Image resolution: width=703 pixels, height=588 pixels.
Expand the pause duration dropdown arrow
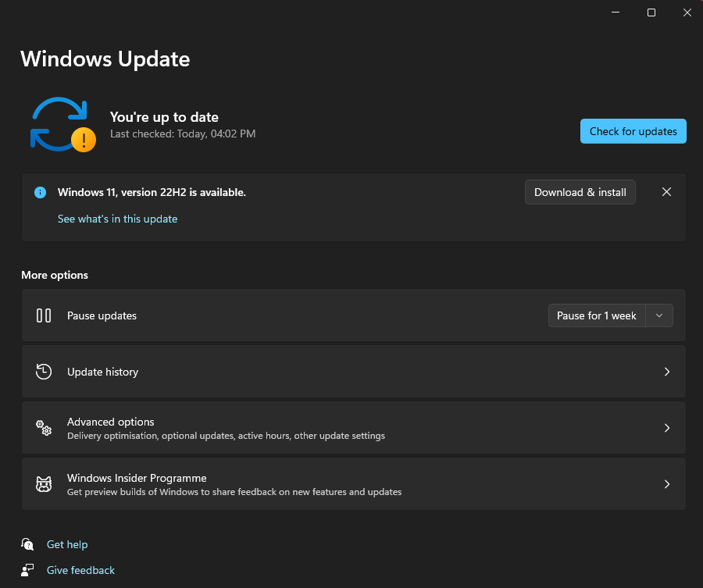[659, 315]
